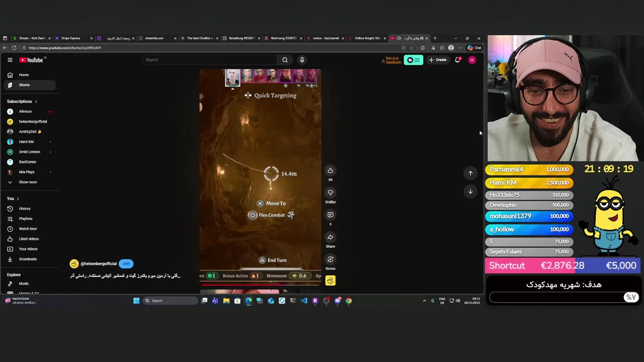Open a new browser tab
644x362 pixels.
[435, 38]
